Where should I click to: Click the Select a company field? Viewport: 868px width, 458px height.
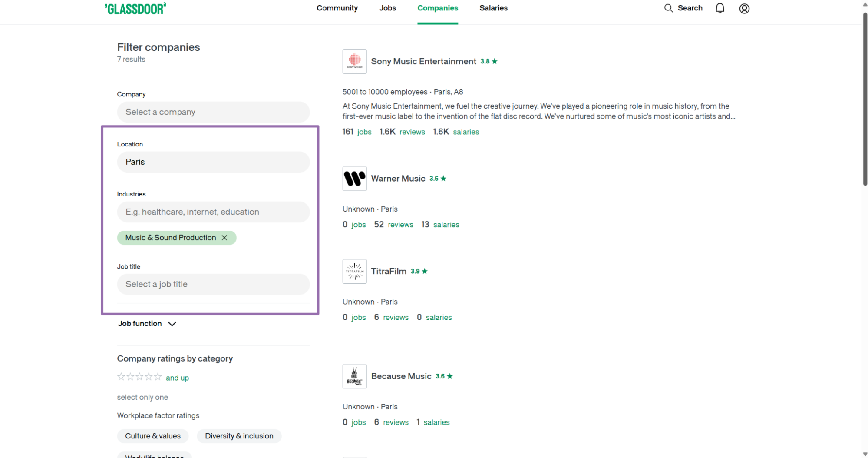coord(213,112)
